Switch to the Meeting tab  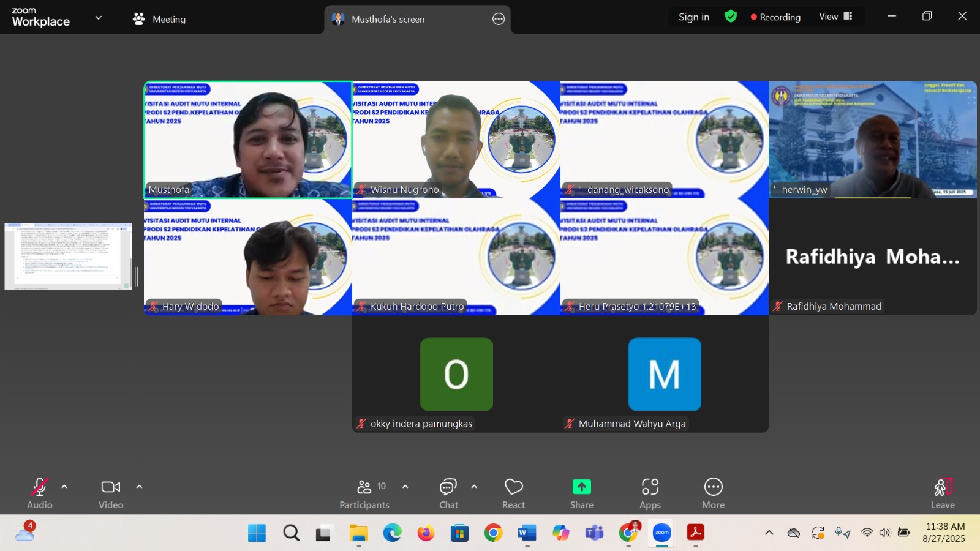click(159, 19)
